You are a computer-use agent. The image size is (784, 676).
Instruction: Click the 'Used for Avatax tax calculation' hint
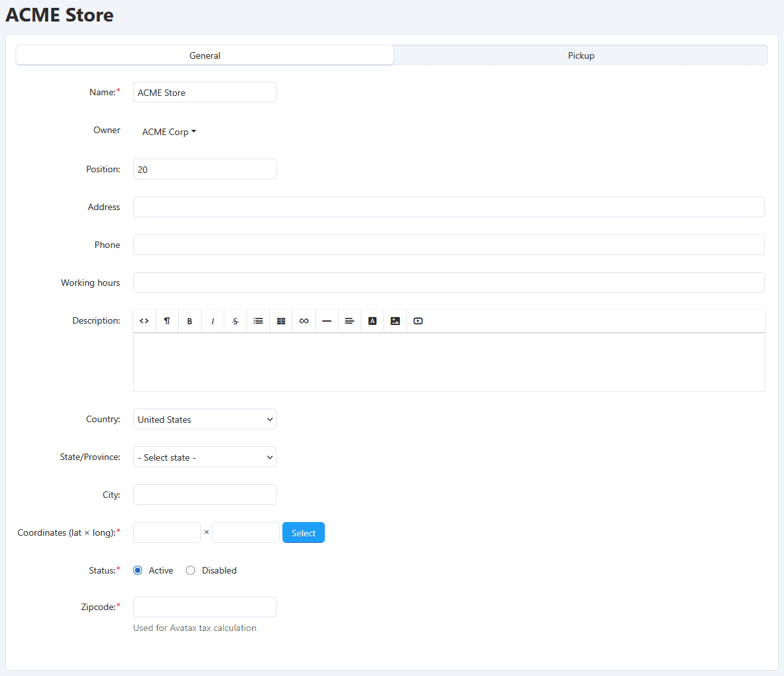click(195, 628)
